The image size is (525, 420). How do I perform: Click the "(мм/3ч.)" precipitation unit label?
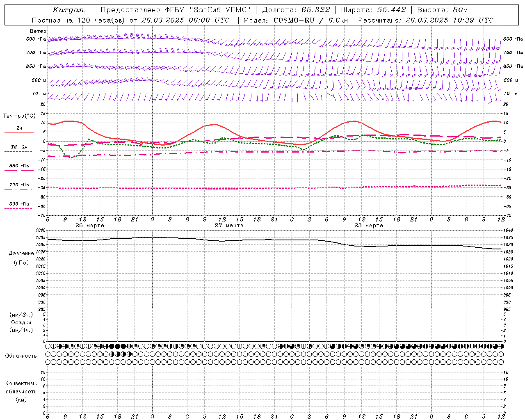(x=21, y=315)
